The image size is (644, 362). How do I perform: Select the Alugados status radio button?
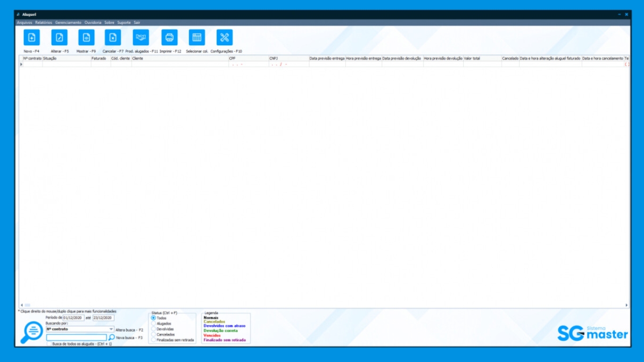point(154,324)
